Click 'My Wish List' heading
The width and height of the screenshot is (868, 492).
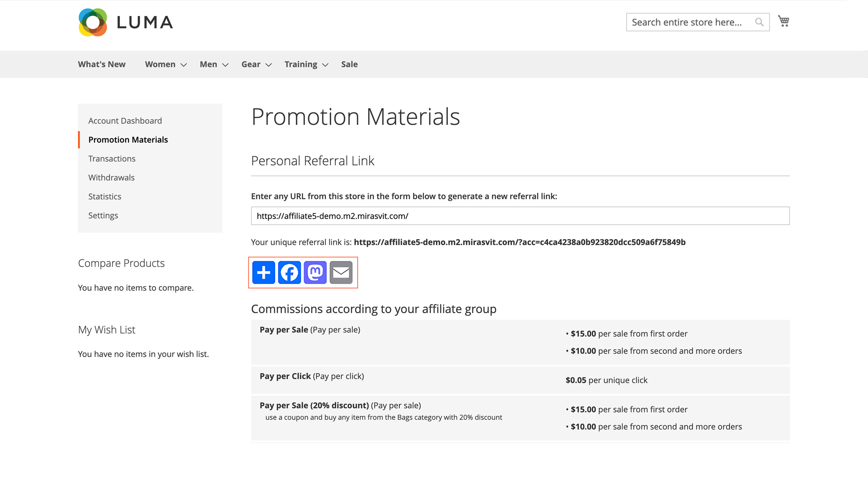(x=106, y=330)
